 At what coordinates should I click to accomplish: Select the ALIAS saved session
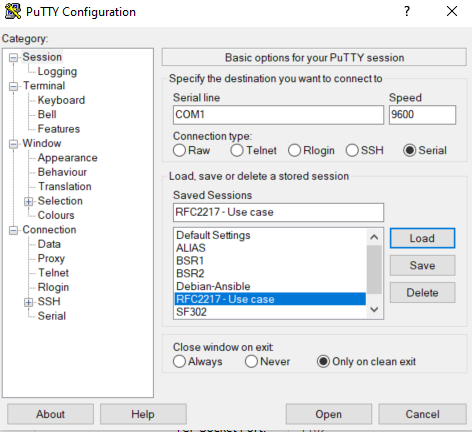pyautogui.click(x=270, y=248)
